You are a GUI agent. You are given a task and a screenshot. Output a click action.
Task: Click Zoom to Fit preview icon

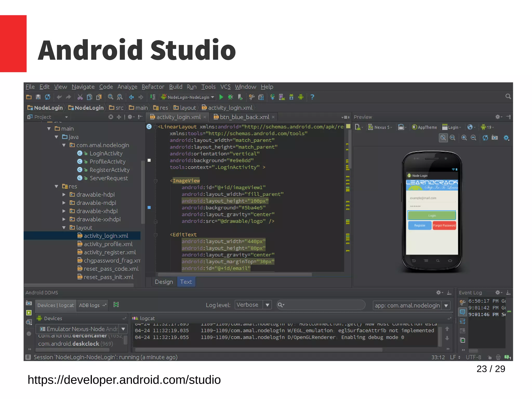[x=443, y=138]
